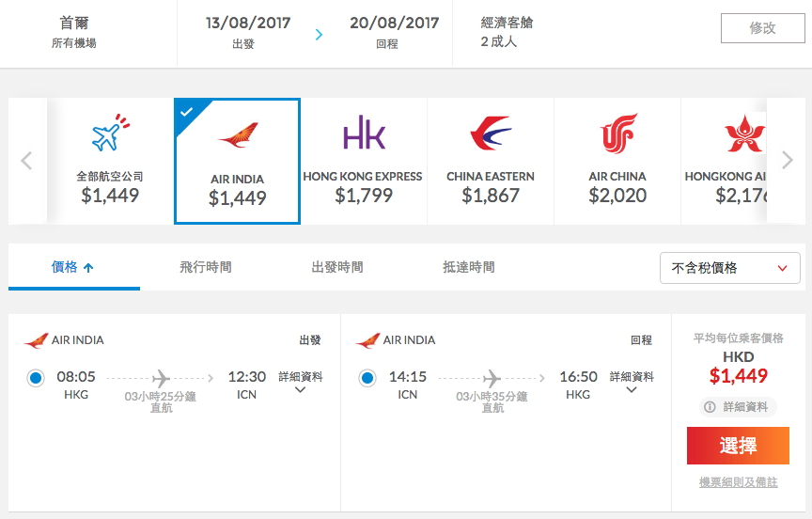
Task: Click the $2,020 Air China price
Action: [617, 196]
